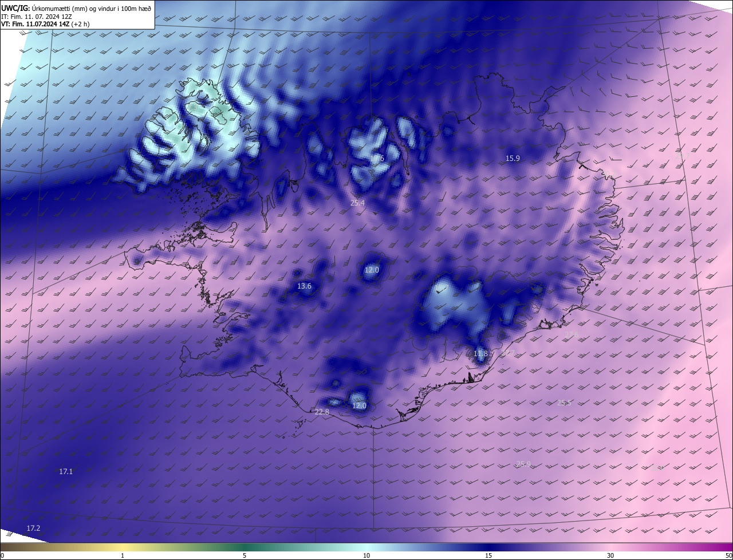
Task: Click the 12.0 label beside the 13.6 value
Action: pos(372,270)
